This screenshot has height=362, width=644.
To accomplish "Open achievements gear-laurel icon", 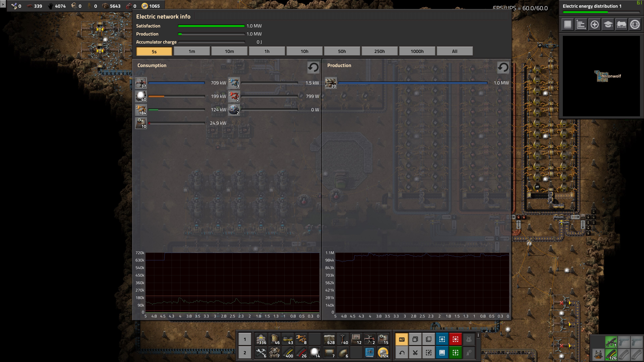I will tap(635, 24).
